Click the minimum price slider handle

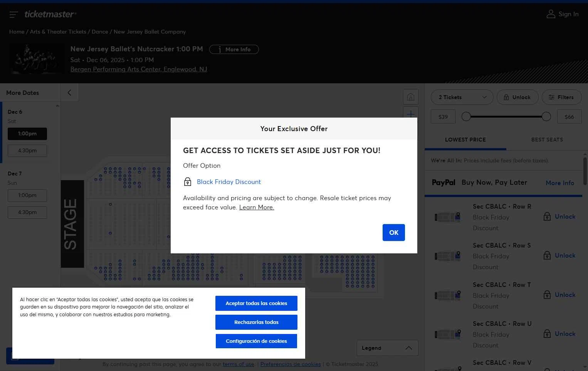466,116
